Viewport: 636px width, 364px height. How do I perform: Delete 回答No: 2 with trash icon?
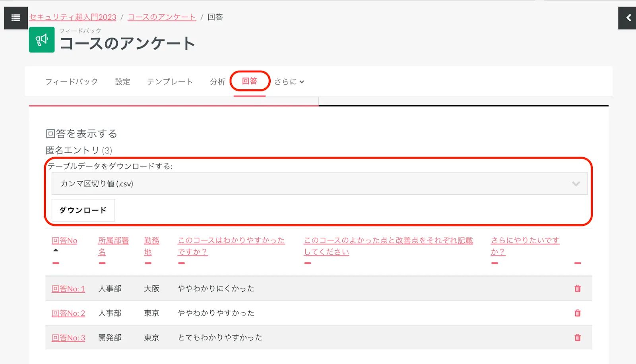tap(577, 313)
